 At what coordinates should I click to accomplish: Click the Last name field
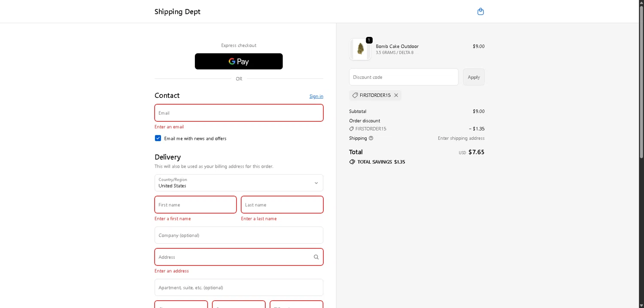tap(282, 205)
